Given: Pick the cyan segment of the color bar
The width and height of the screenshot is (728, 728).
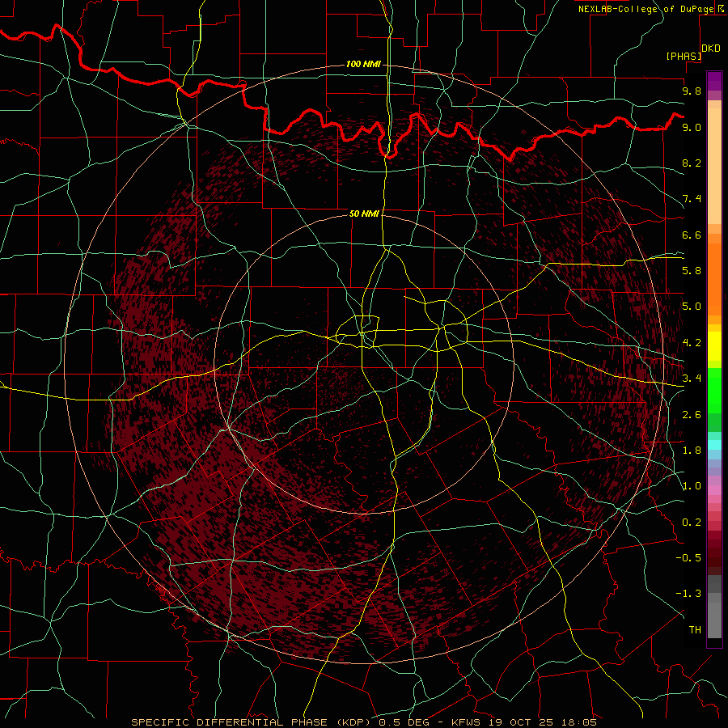Looking at the screenshot, I should pos(714,444).
